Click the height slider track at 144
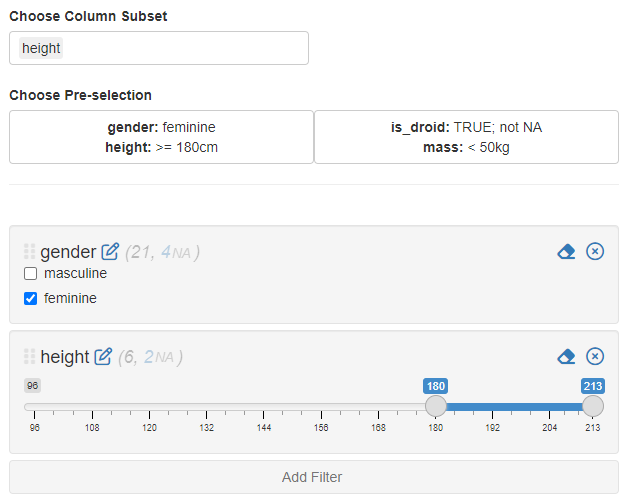This screenshot has width=628, height=503. coord(264,407)
